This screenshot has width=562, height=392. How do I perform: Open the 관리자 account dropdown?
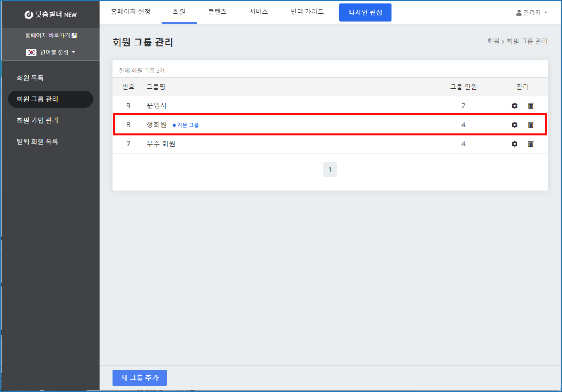click(x=531, y=13)
